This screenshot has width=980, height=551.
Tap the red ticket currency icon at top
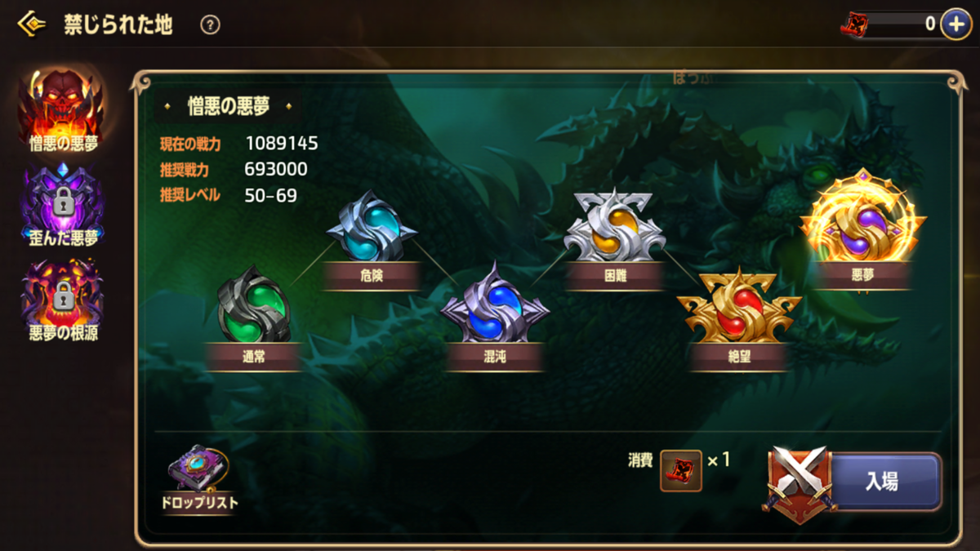(x=855, y=24)
